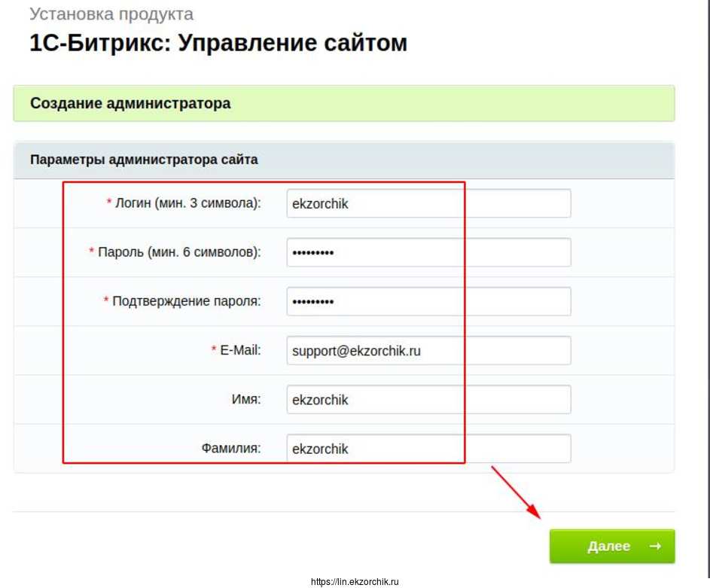
Task: Select the Подтверждение пароля field
Action: pos(428,301)
